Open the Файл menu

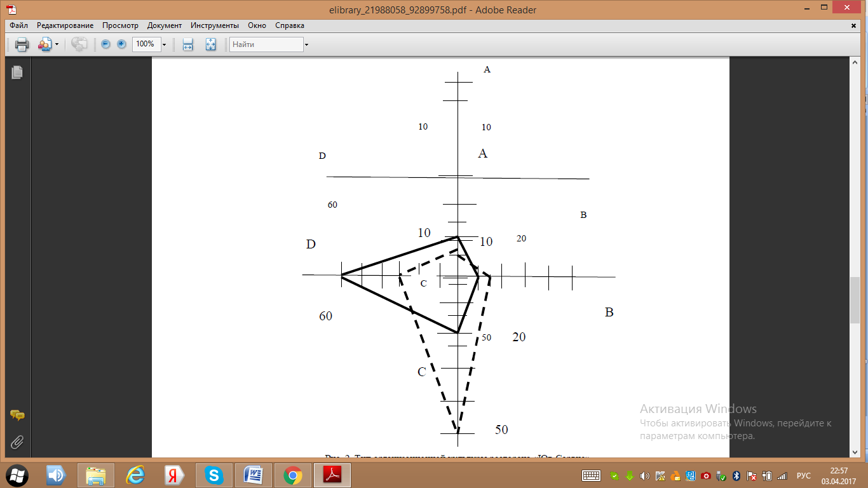(18, 25)
